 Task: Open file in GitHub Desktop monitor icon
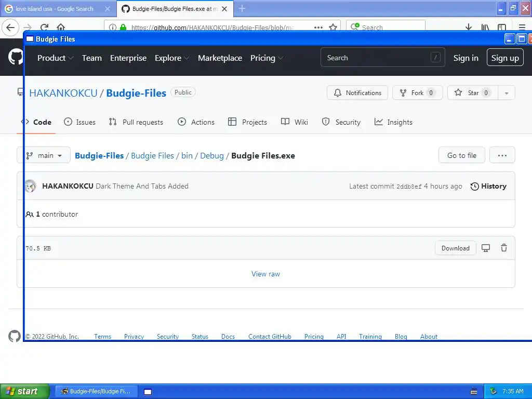coord(486,248)
